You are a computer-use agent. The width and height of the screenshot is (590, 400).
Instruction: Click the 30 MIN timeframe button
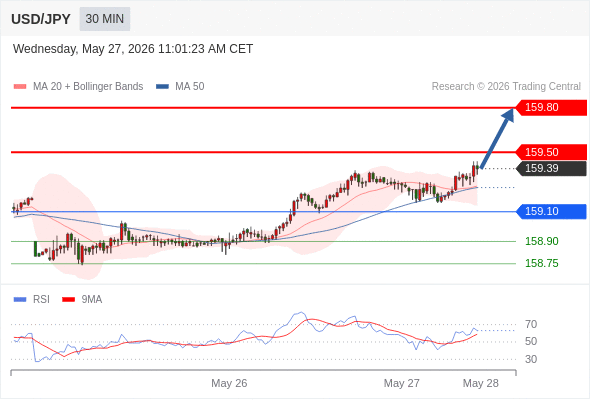coord(105,19)
